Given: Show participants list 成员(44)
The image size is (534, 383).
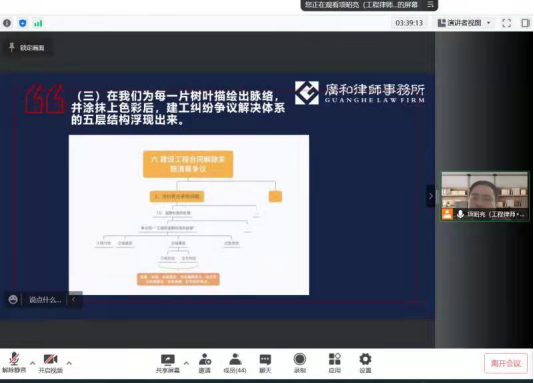Looking at the screenshot, I should 235,363.
